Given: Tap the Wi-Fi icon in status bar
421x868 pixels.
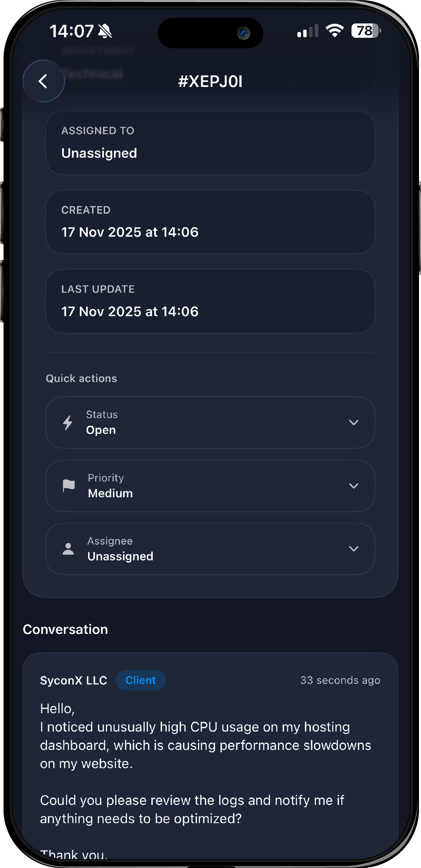Looking at the screenshot, I should (x=335, y=31).
